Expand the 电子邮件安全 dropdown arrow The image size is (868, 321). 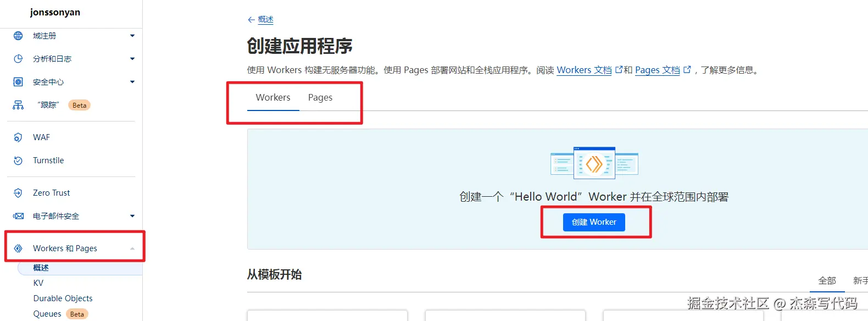[132, 216]
